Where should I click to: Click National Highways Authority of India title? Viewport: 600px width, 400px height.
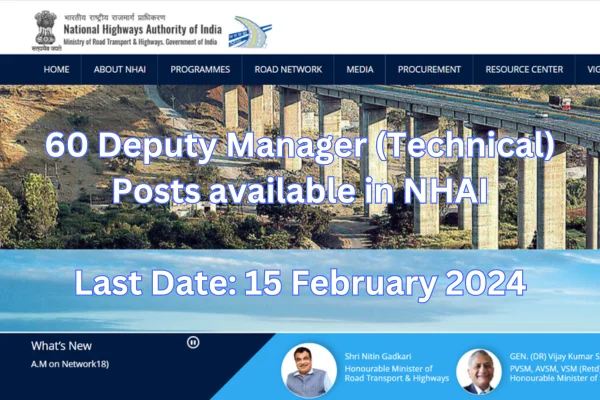[x=142, y=29]
